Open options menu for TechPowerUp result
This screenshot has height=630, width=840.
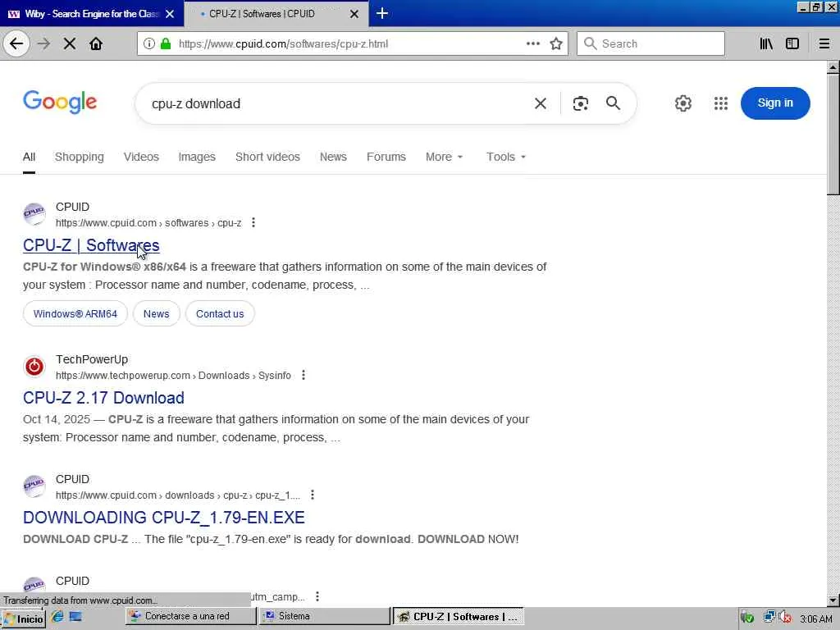point(304,375)
